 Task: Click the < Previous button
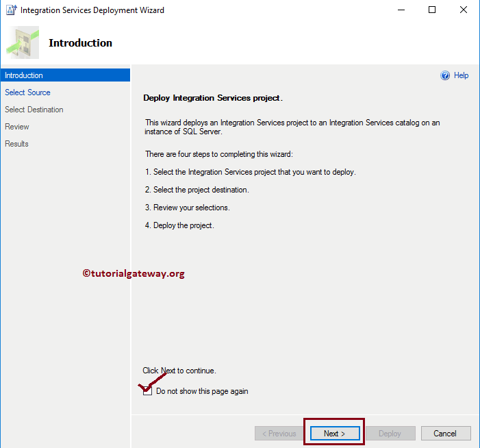(x=279, y=434)
